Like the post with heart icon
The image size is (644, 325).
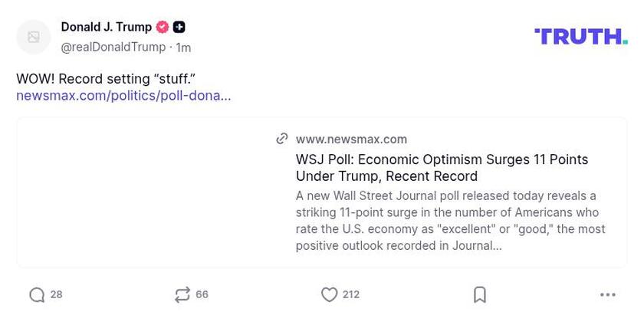click(329, 295)
